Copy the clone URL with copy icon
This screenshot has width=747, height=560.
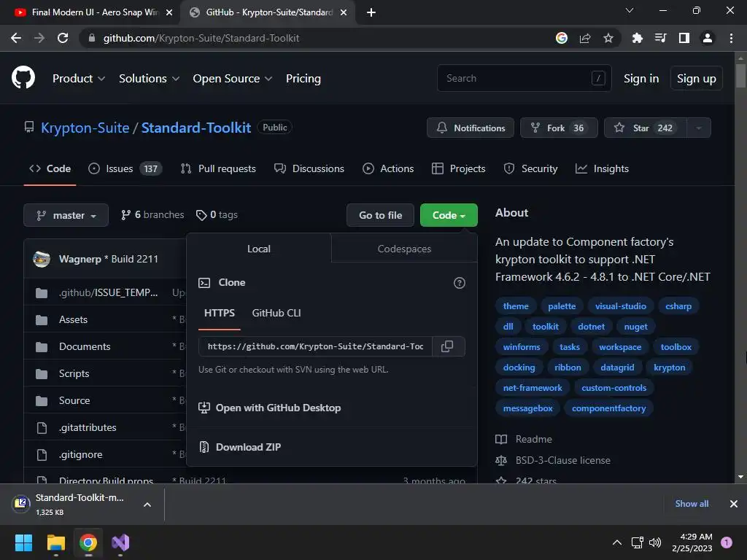pyautogui.click(x=447, y=346)
